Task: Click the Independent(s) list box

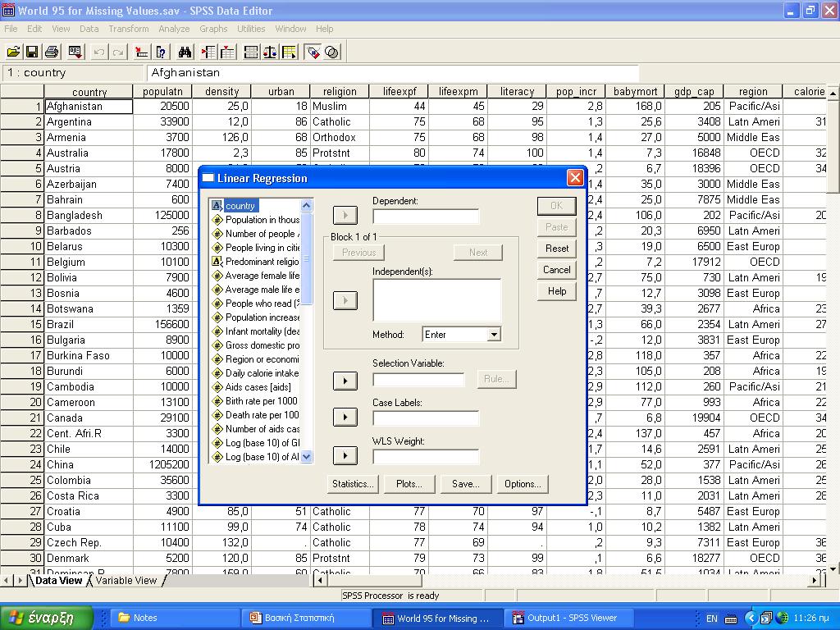Action: (436, 300)
